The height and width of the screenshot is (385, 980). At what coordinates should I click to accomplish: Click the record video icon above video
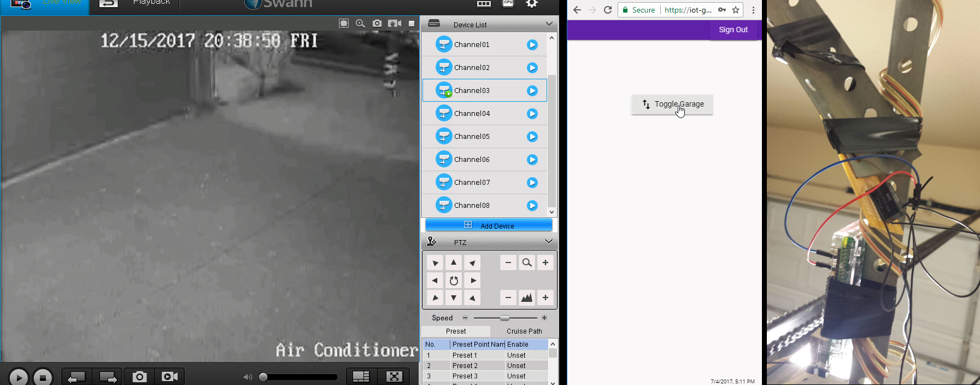(395, 24)
